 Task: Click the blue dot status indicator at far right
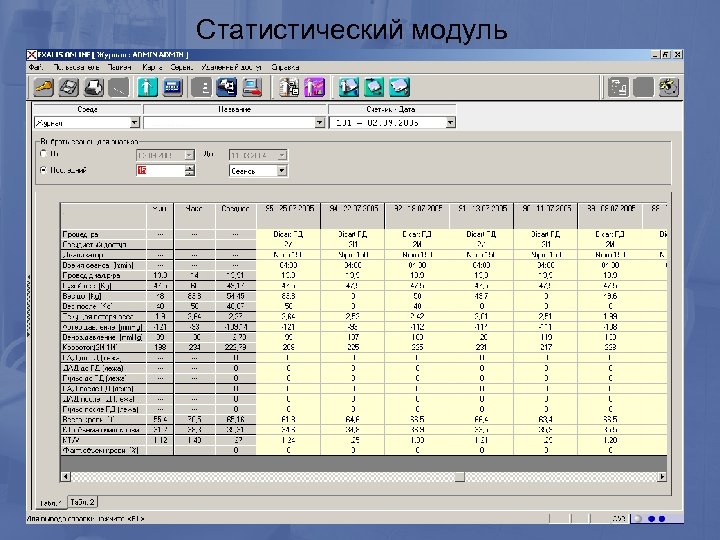point(662,518)
